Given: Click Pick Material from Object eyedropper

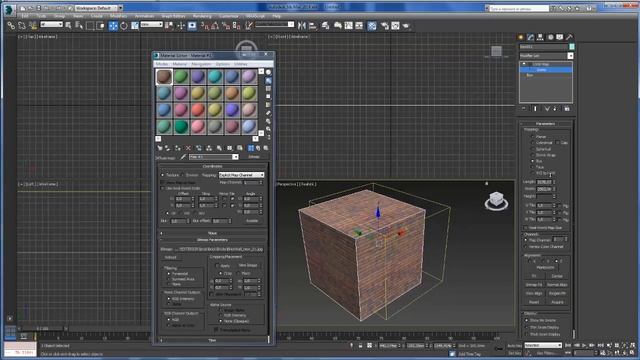Looking at the screenshot, I should click(x=183, y=157).
